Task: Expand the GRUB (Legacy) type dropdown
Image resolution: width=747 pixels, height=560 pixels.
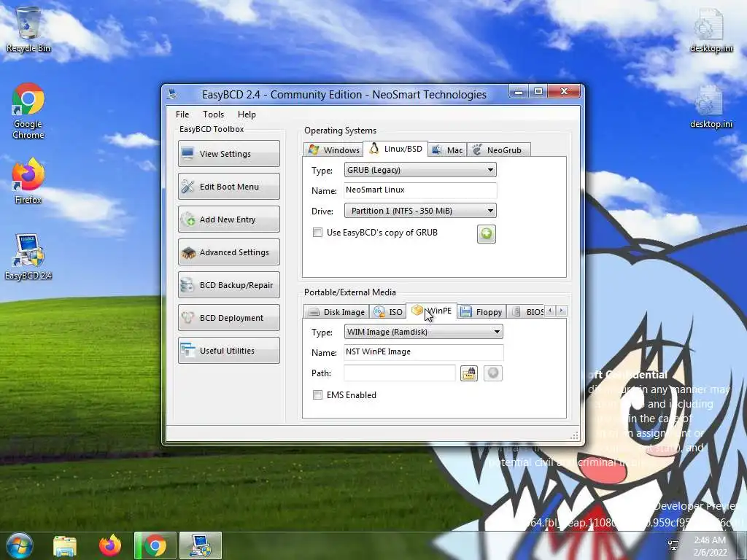Action: (420, 170)
